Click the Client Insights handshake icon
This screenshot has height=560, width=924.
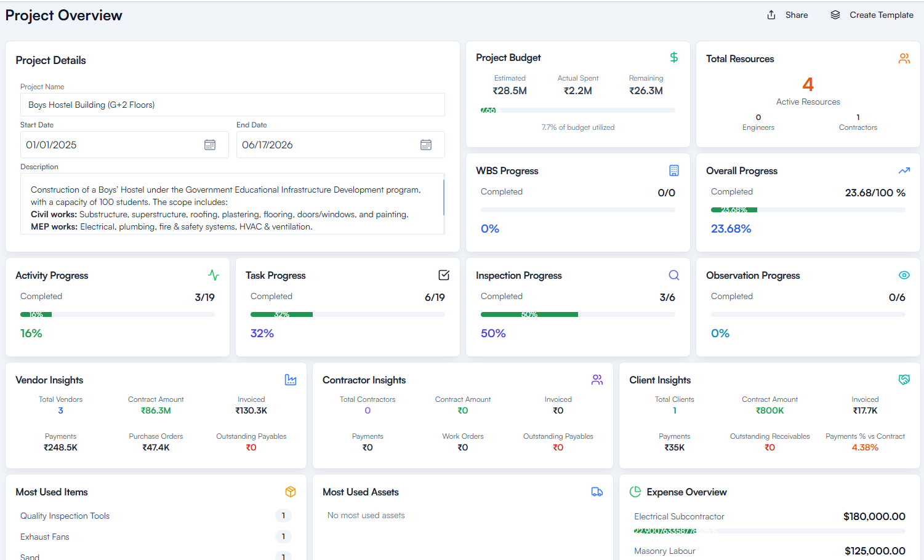(x=904, y=380)
